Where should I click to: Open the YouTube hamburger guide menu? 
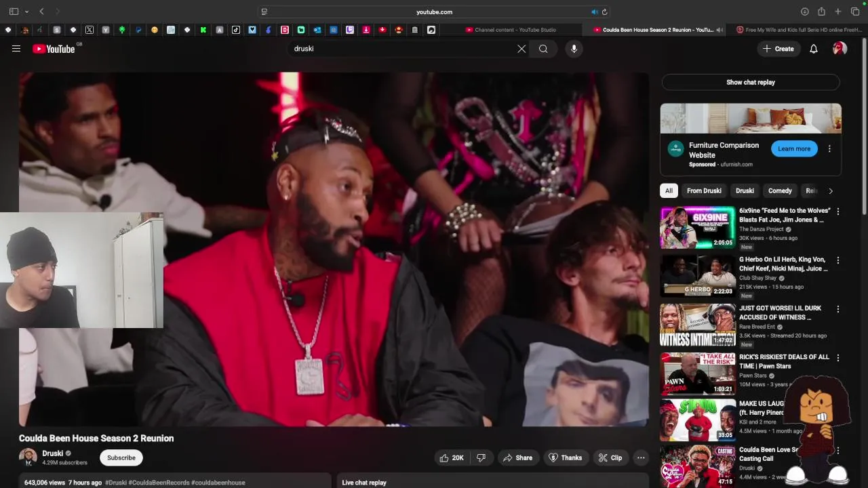16,49
